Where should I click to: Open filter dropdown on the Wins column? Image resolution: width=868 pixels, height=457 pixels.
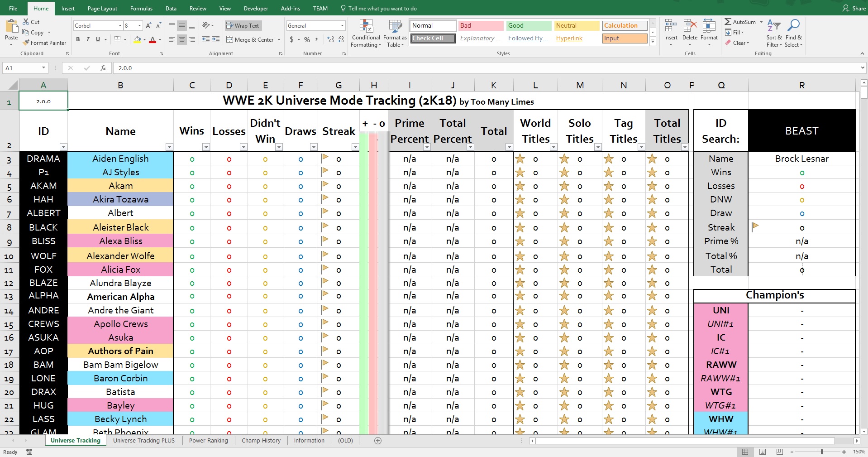click(x=206, y=147)
